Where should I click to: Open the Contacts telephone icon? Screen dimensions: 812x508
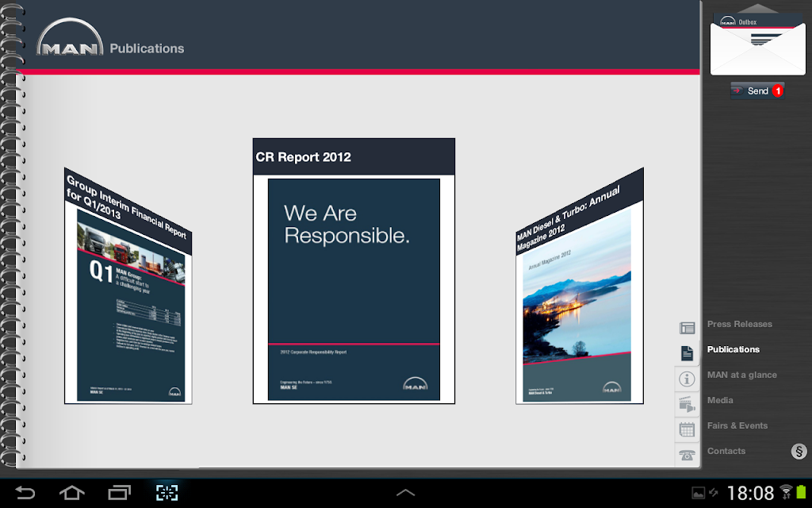[687, 455]
